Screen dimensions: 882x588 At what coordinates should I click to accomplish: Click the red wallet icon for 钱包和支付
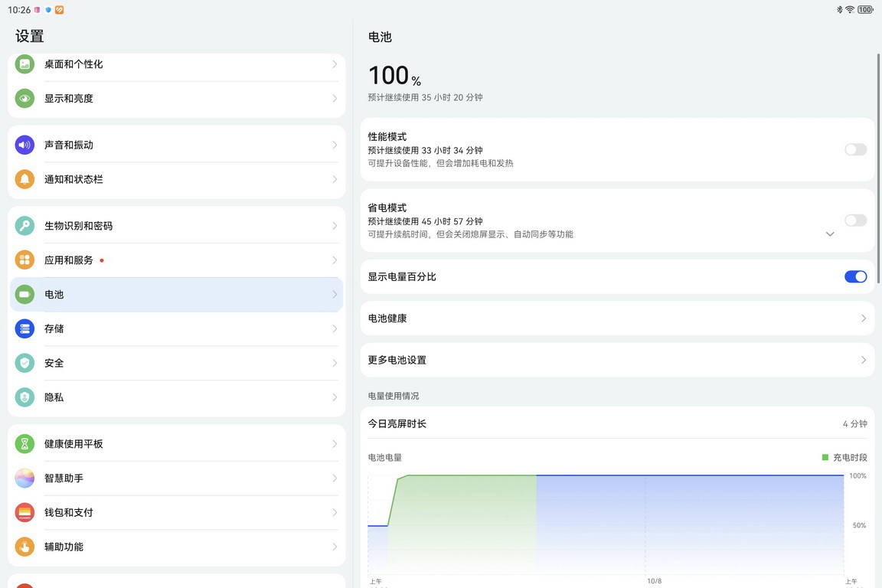pyautogui.click(x=24, y=513)
